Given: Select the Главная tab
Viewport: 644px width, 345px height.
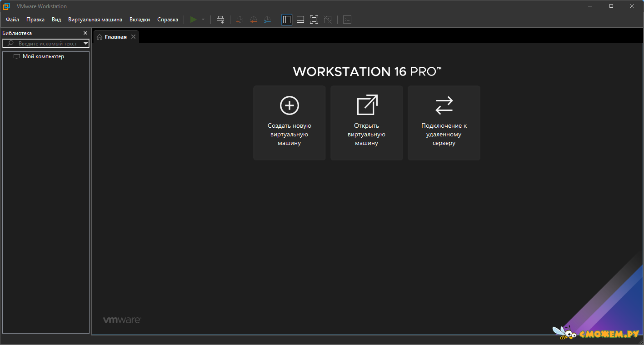Looking at the screenshot, I should 115,37.
